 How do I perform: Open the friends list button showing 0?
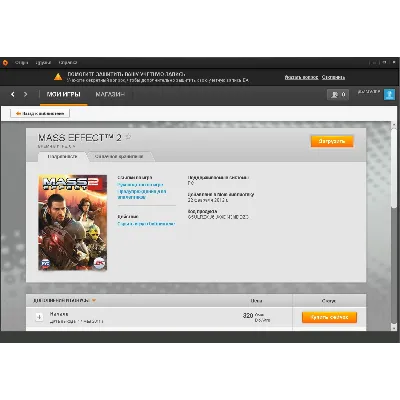pyautogui.click(x=338, y=95)
